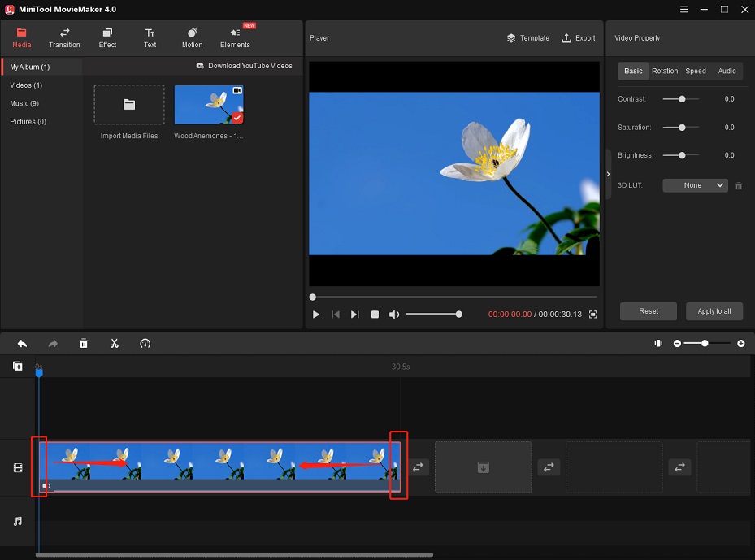This screenshot has height=560, width=755.
Task: Select the Split tool in the timeline toolbar
Action: [115, 344]
